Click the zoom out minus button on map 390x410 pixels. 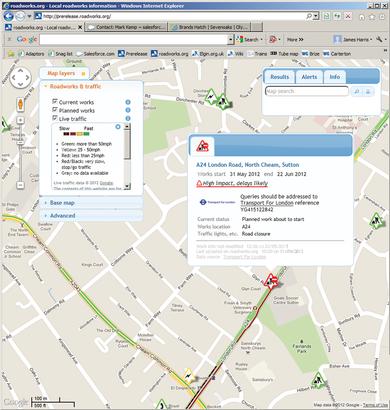20,185
